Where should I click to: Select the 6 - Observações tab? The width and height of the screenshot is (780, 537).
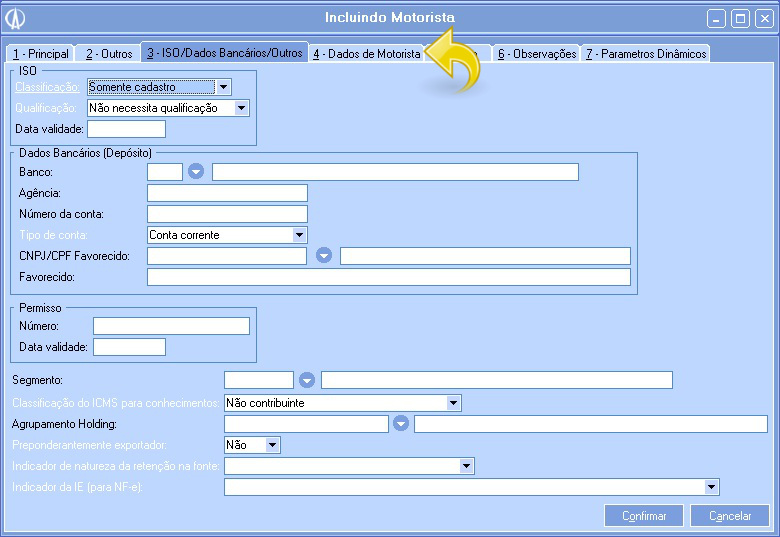pyautogui.click(x=537, y=54)
